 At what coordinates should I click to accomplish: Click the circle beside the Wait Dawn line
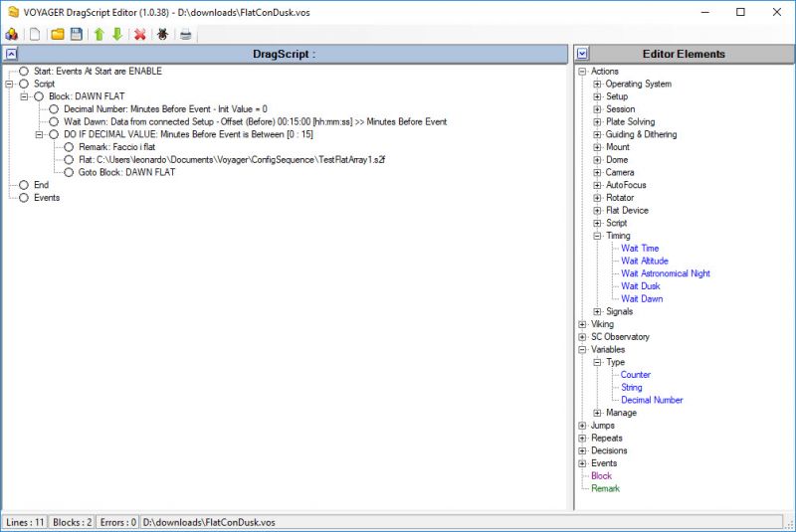54,121
